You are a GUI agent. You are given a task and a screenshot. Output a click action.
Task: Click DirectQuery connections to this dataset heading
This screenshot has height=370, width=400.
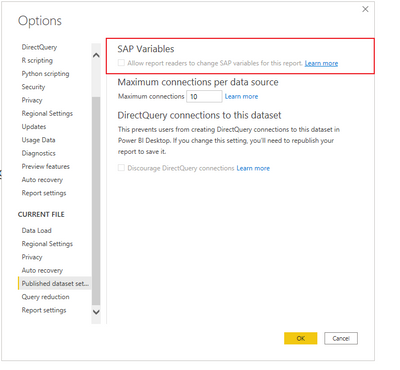coord(199,115)
